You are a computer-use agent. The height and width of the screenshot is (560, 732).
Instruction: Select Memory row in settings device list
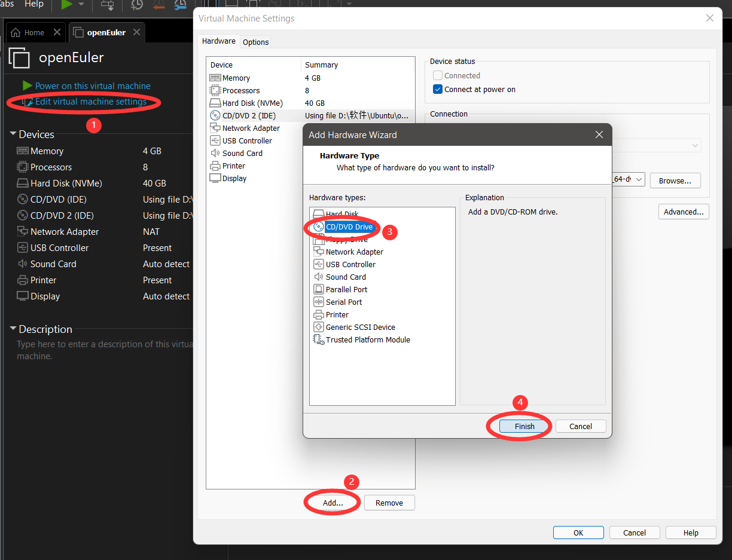(x=310, y=78)
